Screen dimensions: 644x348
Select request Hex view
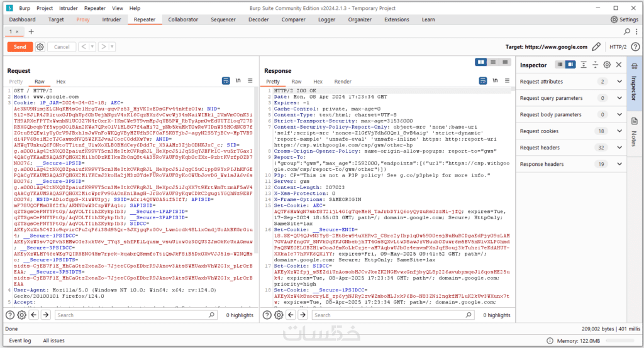[61, 82]
